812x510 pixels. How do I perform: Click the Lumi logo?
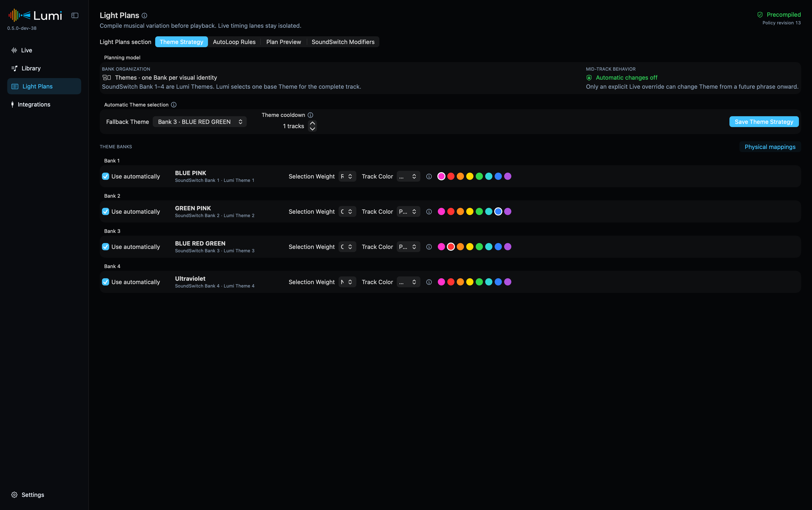(35, 15)
